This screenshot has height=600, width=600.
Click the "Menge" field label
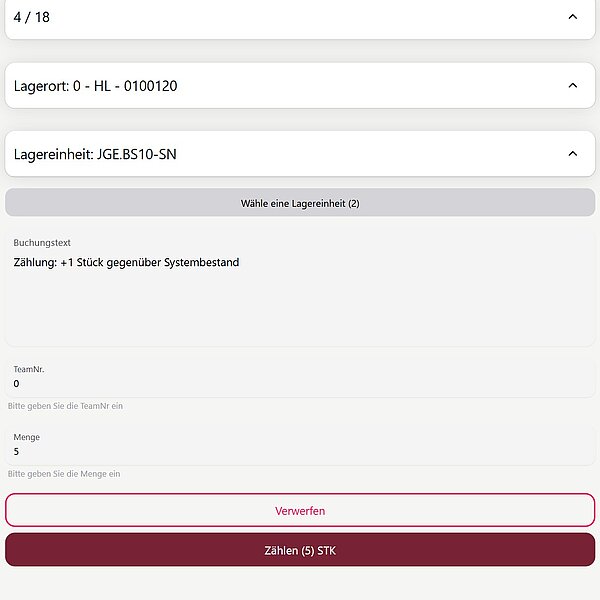click(27, 437)
